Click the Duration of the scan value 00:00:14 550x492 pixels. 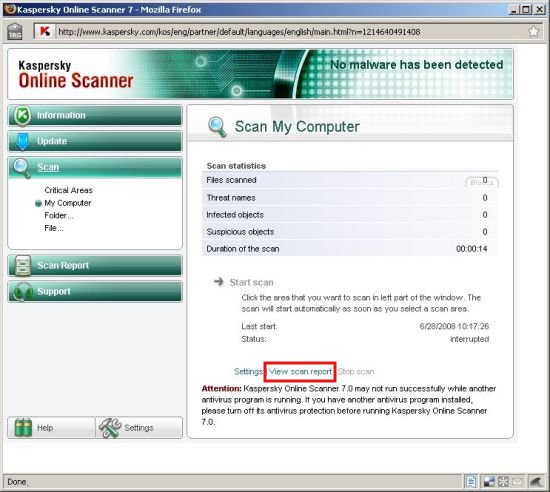pos(471,249)
